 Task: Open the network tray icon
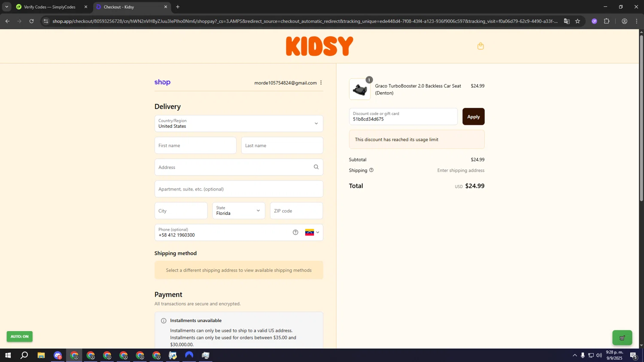pos(591,355)
